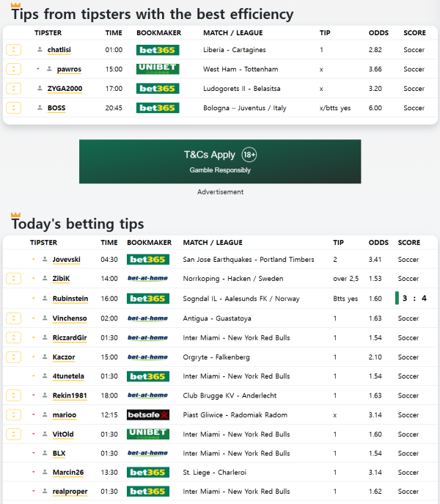The height and width of the screenshot is (504, 440).
Task: Click the user avatar icon beside BOSS
Action: point(40,108)
